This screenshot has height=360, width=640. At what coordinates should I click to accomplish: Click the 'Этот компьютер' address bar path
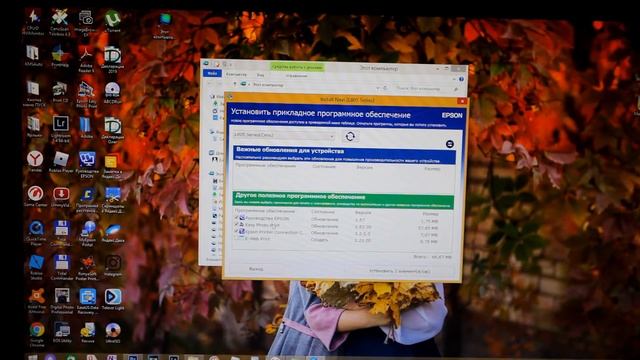(x=268, y=85)
